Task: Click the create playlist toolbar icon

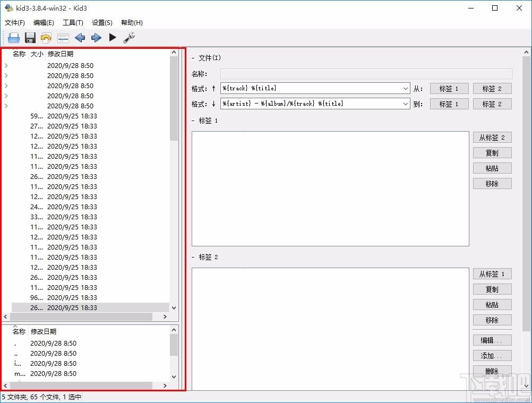Action: [x=63, y=38]
